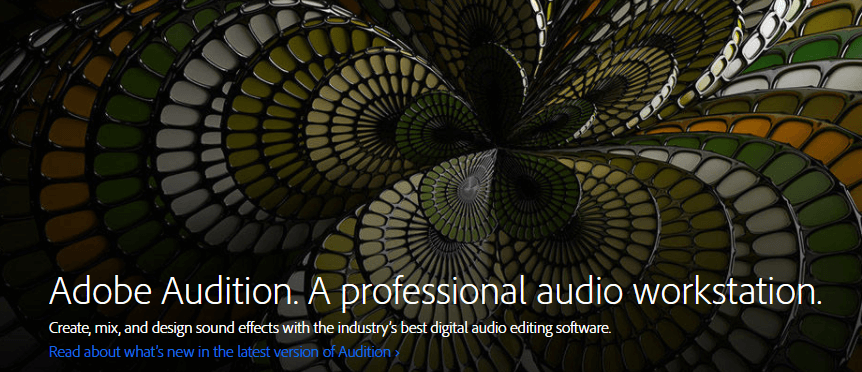Click the subtitle 'Create, mix, and design sound effects'

click(330, 329)
